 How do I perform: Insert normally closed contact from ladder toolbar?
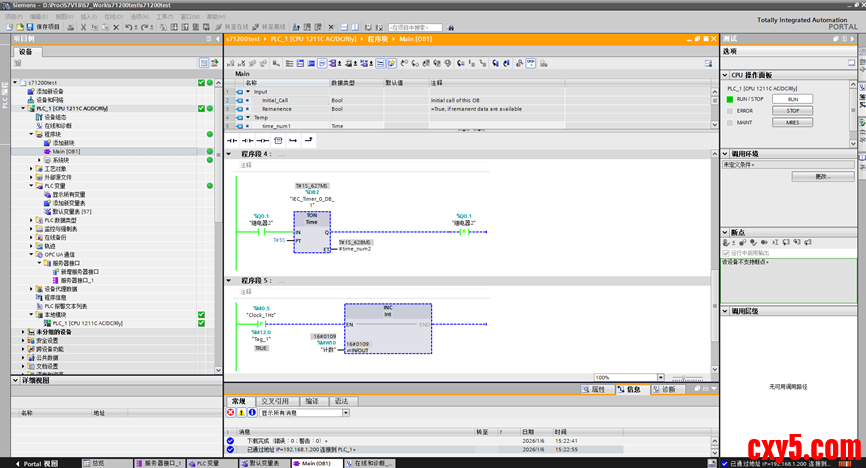[x=248, y=140]
